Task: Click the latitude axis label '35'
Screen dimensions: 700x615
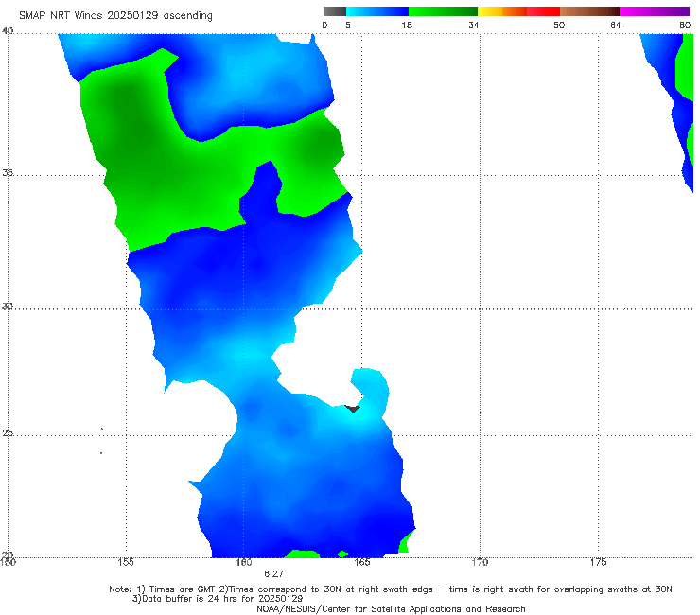Action: (x=8, y=172)
